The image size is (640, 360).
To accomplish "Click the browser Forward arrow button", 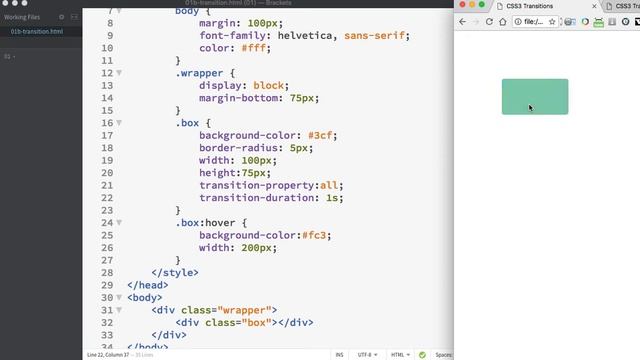I will [x=476, y=22].
